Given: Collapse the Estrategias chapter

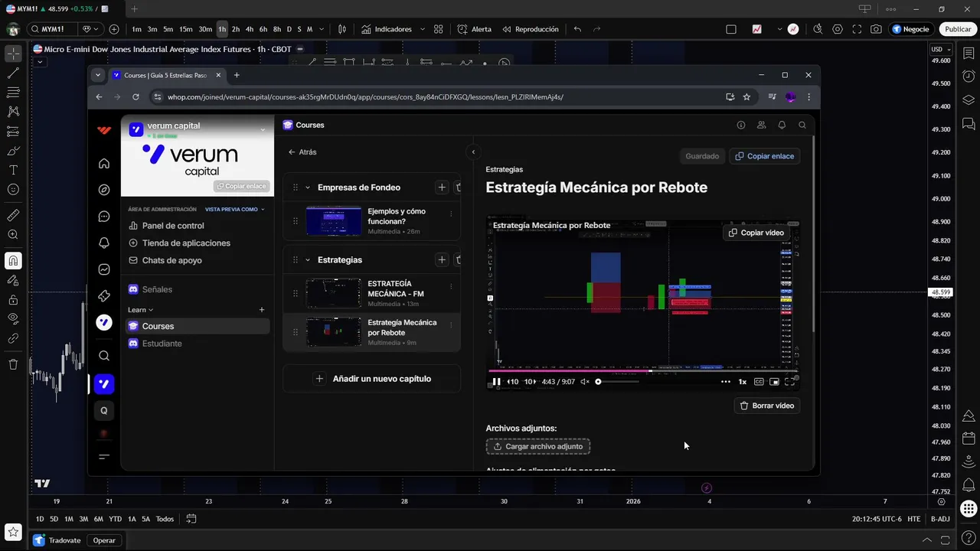Looking at the screenshot, I should tap(308, 260).
